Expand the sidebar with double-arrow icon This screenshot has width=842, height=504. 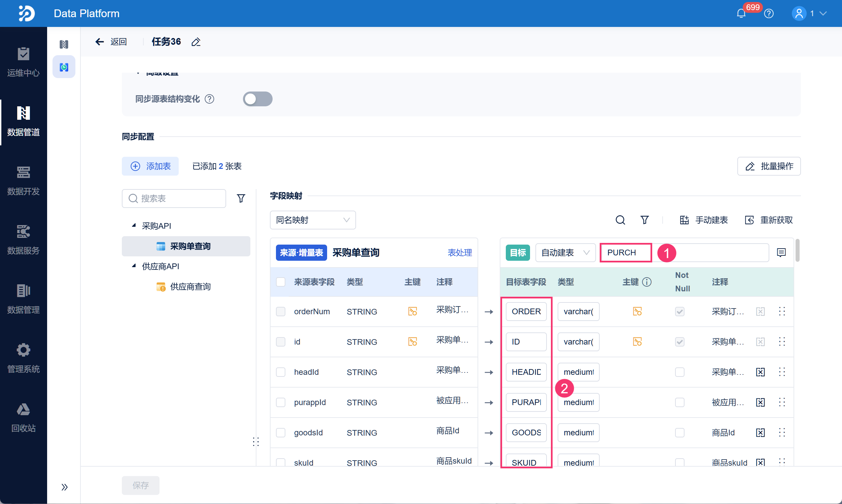coord(64,487)
